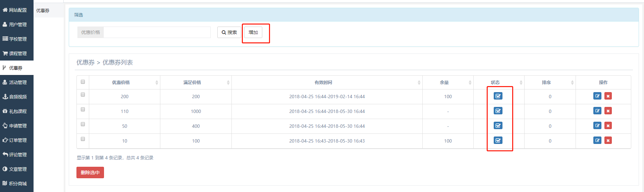Open 礼包课程 in the sidebar
The height and width of the screenshot is (192, 644).
17,111
